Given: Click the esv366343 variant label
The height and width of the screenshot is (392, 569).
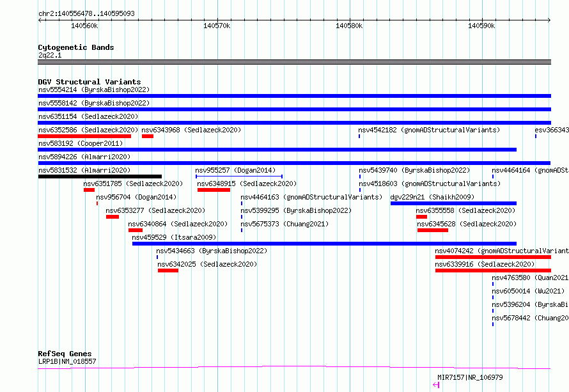Looking at the screenshot, I should tap(552, 130).
